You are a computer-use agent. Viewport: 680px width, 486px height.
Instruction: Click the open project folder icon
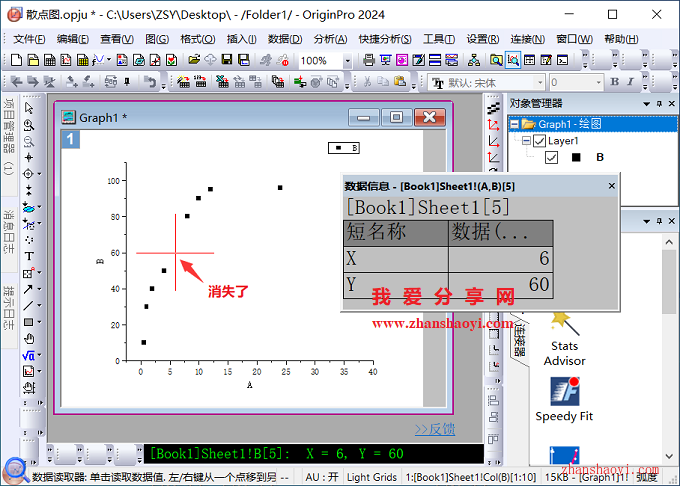click(x=194, y=60)
